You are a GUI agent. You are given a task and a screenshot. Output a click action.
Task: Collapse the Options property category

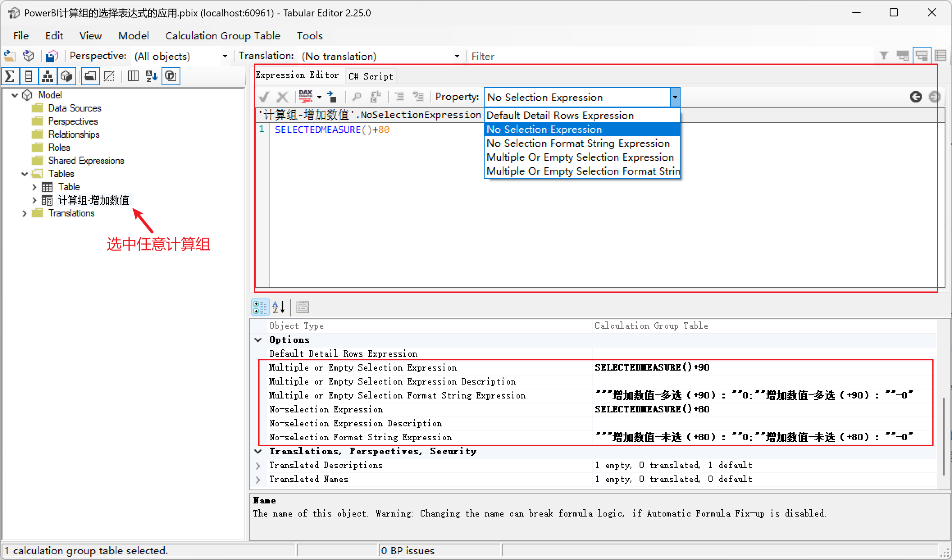[x=258, y=340]
